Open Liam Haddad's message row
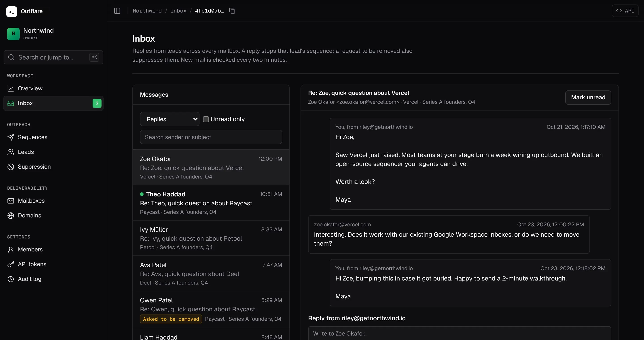This screenshot has width=644, height=340. point(211,334)
